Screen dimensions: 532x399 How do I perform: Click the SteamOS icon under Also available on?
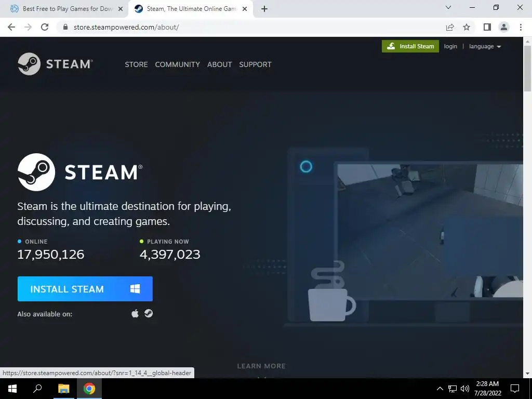(x=149, y=313)
